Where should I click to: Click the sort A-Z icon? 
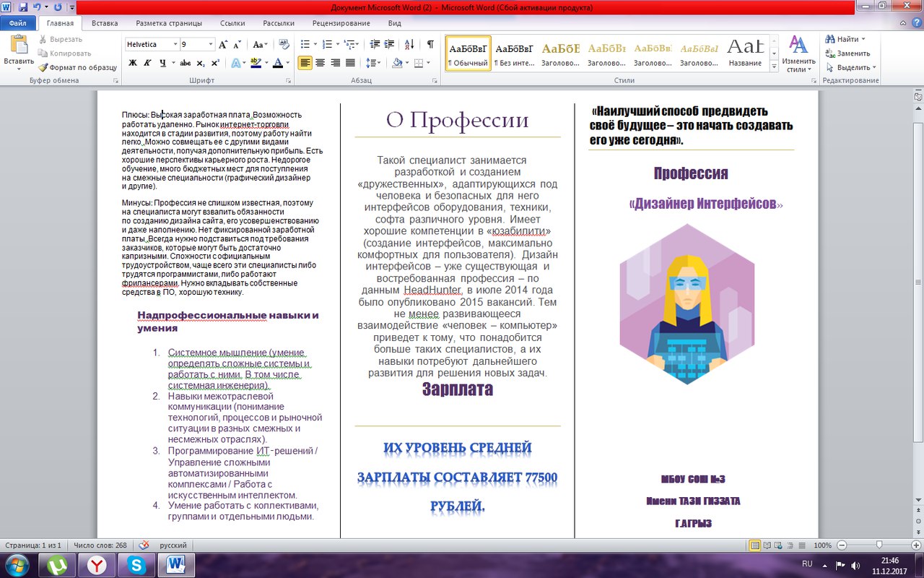pyautogui.click(x=411, y=44)
